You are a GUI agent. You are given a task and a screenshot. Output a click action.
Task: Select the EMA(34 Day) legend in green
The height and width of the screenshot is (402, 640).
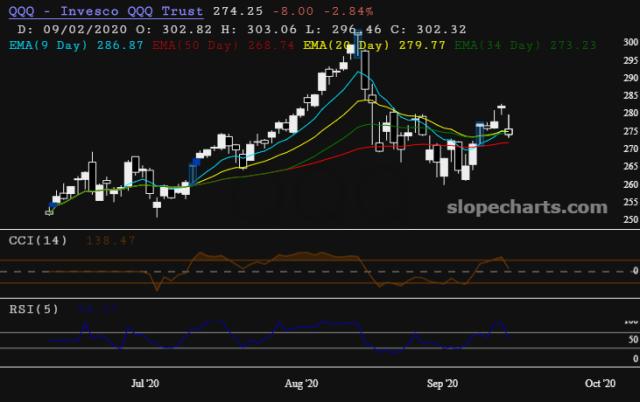point(525,45)
